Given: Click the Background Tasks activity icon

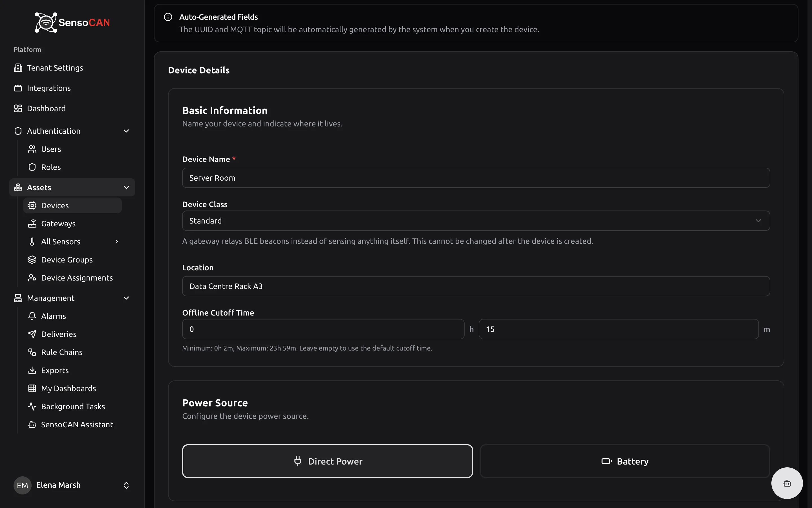Looking at the screenshot, I should point(32,406).
